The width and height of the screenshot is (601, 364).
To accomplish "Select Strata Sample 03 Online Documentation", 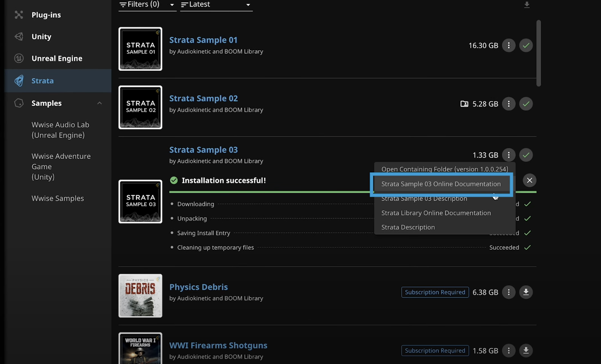I will (x=441, y=184).
